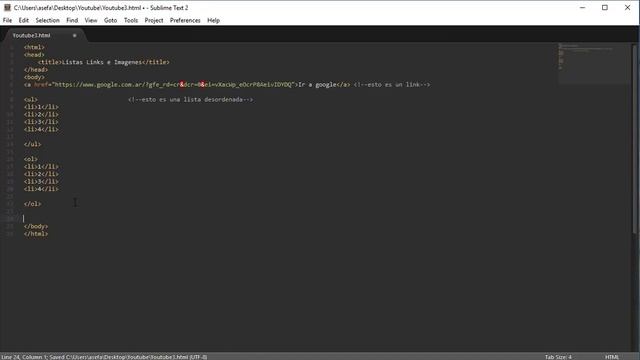This screenshot has width=640, height=360.
Task: Open the File menu
Action: (x=7, y=20)
